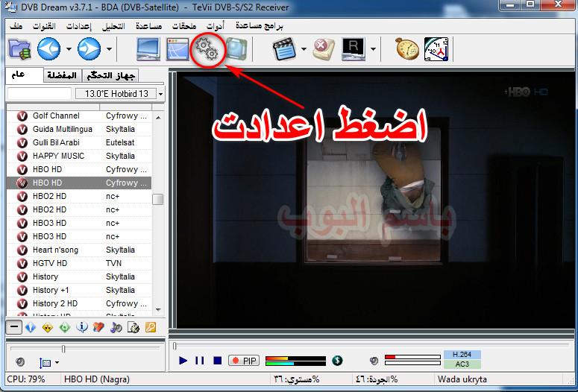The image size is (578, 392).
Task: Click the music notes radio icon
Action: click(116, 327)
